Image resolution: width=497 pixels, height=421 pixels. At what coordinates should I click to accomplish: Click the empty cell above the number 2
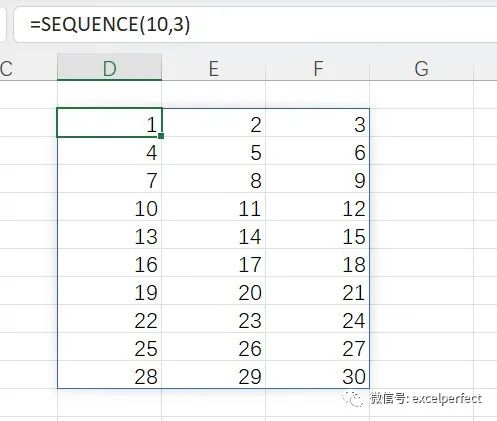pyautogui.click(x=214, y=94)
